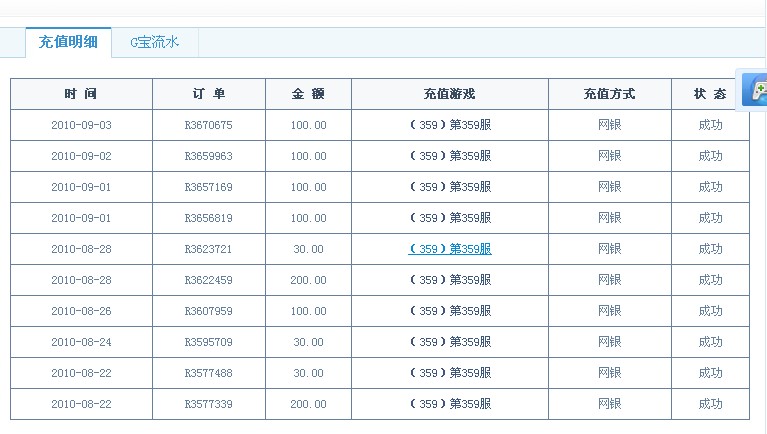Image resolution: width=767 pixels, height=434 pixels.
Task: Click the game link for order R3607959
Action: [x=450, y=311]
